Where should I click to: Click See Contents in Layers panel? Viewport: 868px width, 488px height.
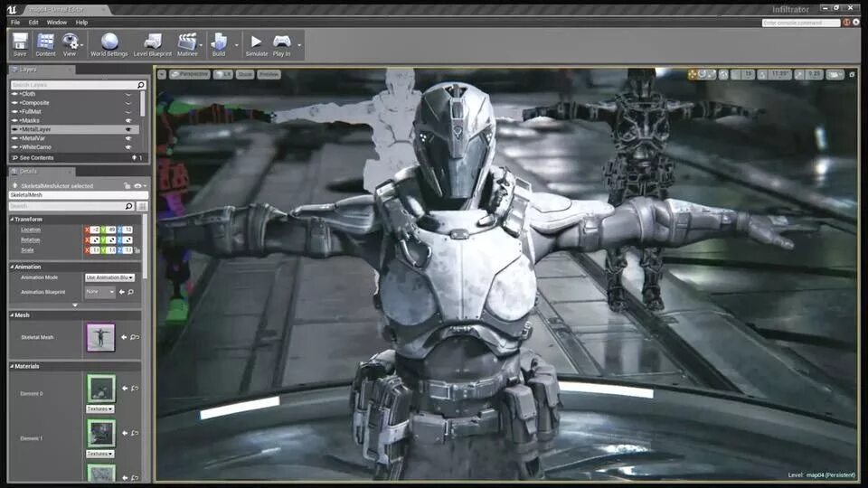click(x=36, y=157)
